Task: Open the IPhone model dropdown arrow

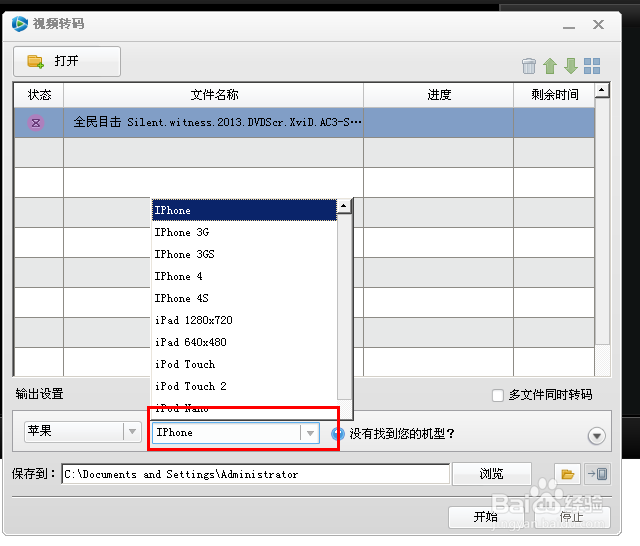Action: pos(310,433)
